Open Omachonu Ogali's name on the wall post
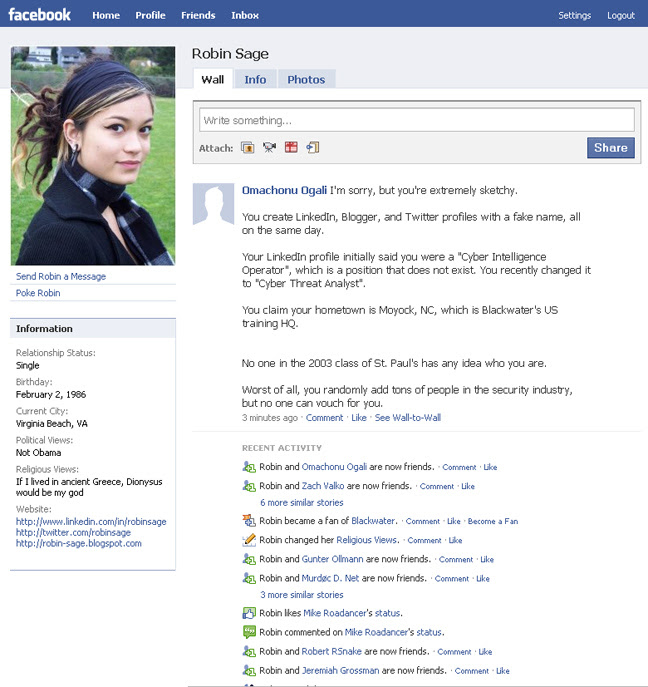648x687 pixels. coord(284,190)
